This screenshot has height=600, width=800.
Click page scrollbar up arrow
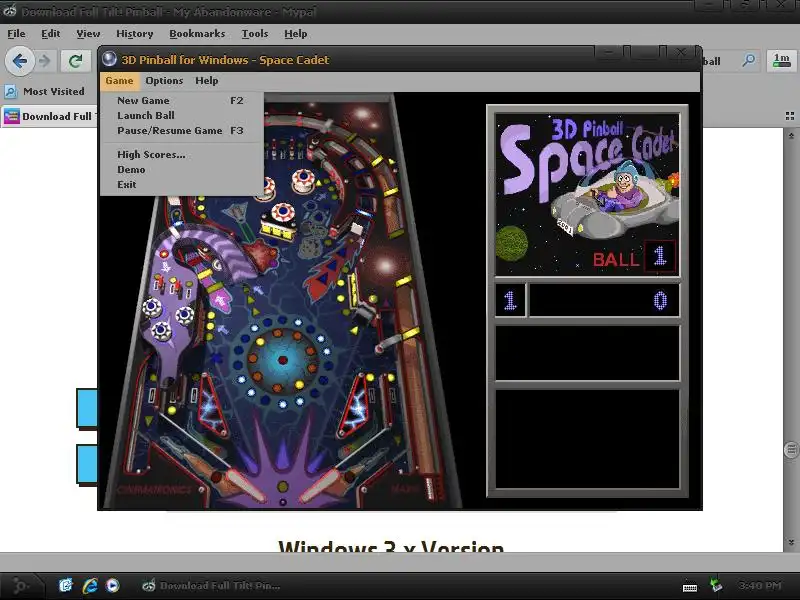[791, 136]
